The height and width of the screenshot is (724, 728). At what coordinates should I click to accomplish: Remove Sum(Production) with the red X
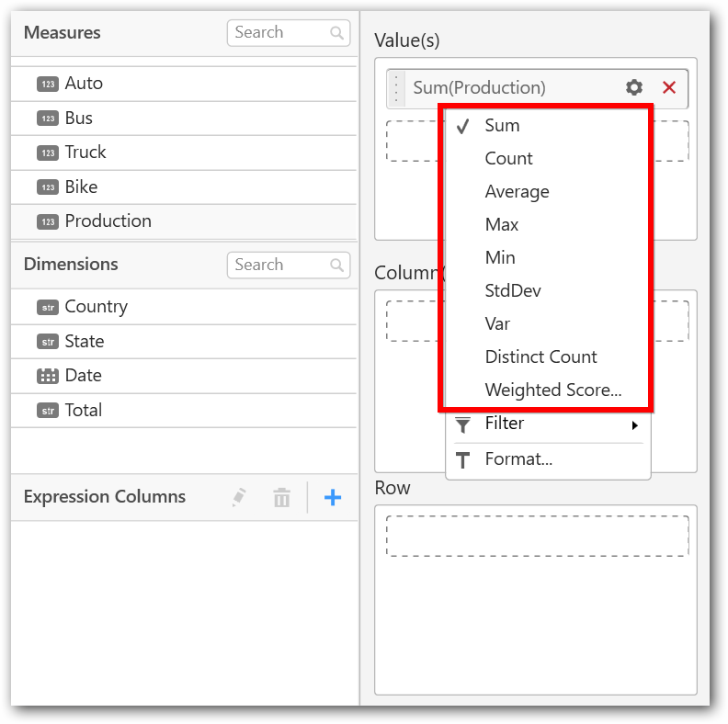tap(669, 87)
